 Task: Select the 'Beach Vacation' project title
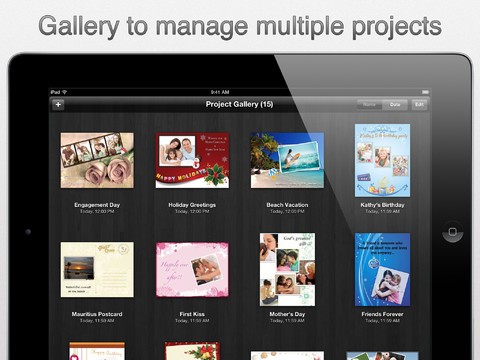(x=287, y=205)
